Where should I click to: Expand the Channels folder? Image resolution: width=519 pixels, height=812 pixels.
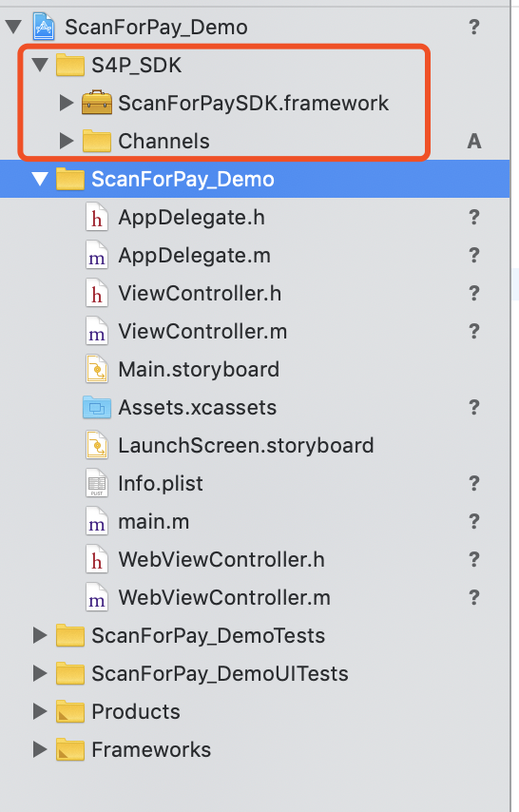(x=67, y=141)
